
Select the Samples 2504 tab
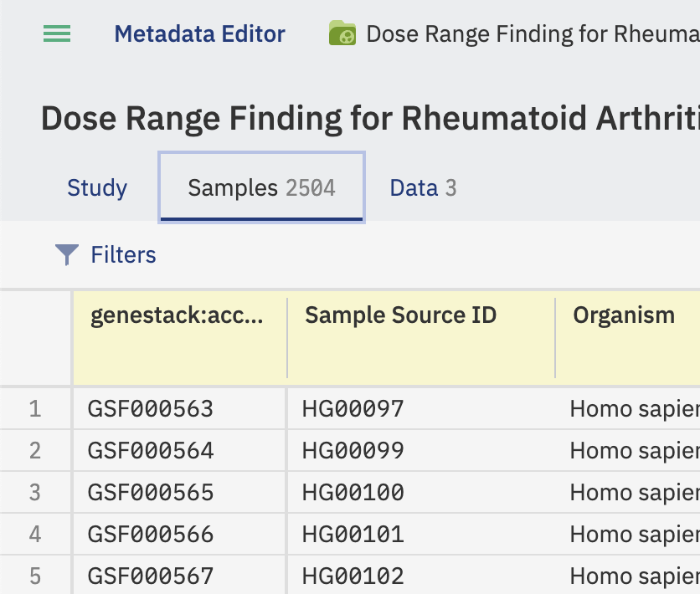(x=261, y=187)
